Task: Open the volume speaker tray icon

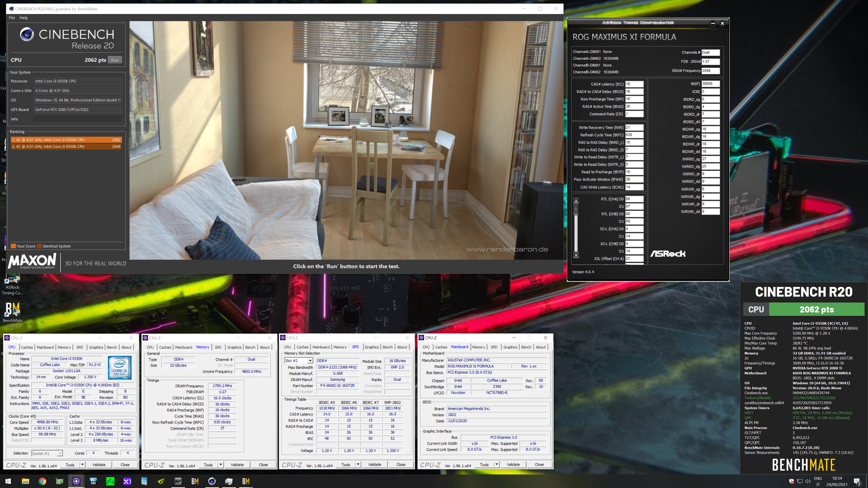Action: click(x=808, y=481)
